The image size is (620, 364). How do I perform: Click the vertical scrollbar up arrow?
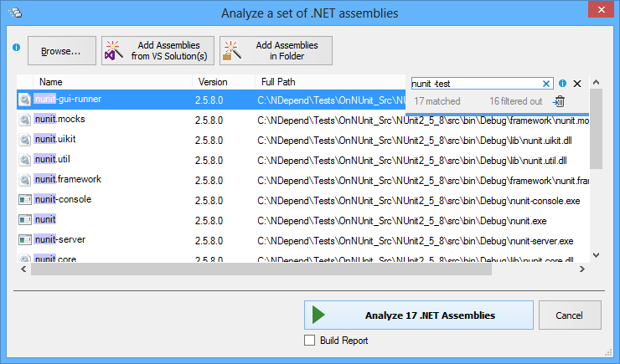pos(597,82)
